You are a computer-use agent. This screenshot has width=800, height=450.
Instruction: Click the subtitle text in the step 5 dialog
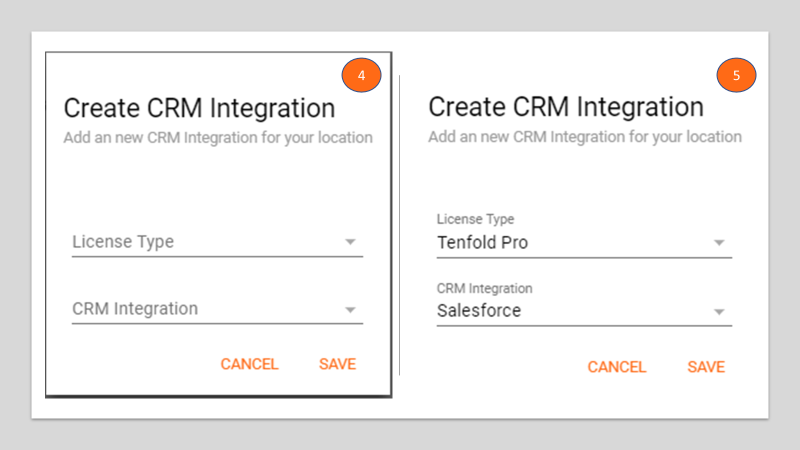(x=585, y=137)
